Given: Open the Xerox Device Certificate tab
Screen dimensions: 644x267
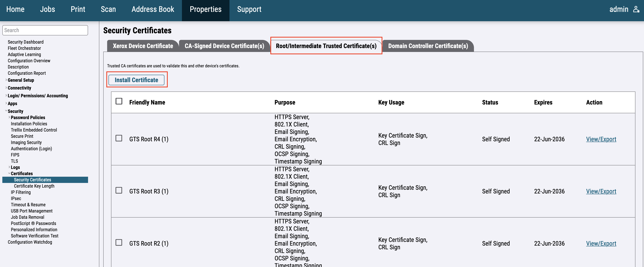Looking at the screenshot, I should click(143, 46).
